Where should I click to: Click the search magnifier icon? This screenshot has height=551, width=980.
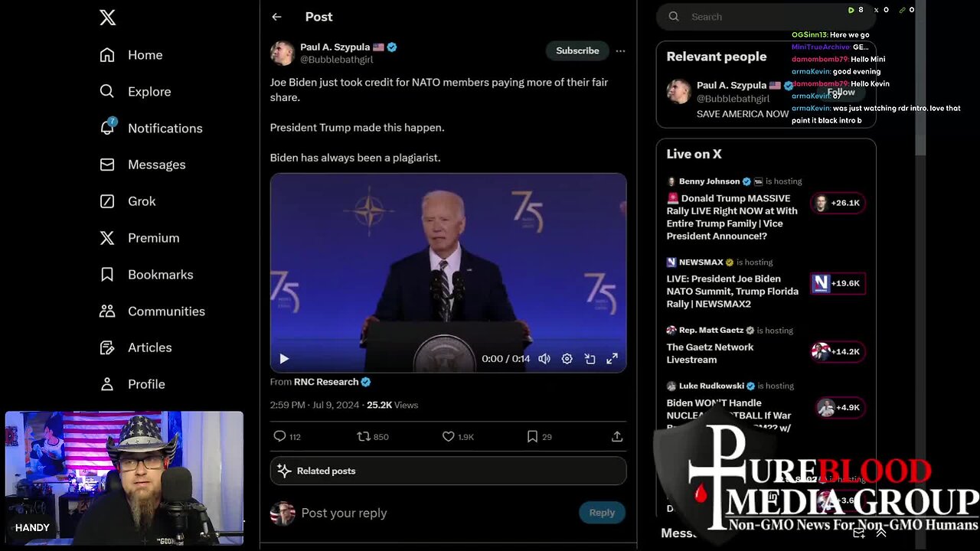coord(674,17)
